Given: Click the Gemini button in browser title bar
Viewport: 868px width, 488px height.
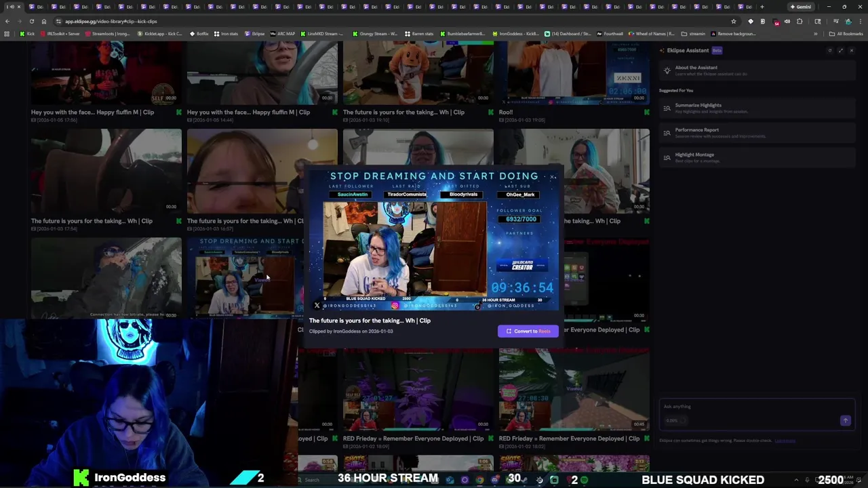Looking at the screenshot, I should point(800,7).
